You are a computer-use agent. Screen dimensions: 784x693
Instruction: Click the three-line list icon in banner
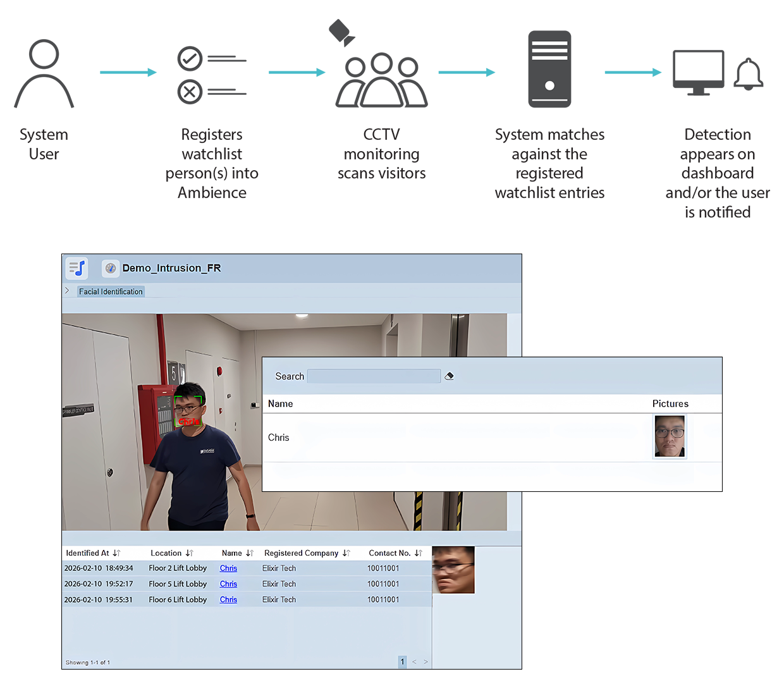pyautogui.click(x=549, y=51)
